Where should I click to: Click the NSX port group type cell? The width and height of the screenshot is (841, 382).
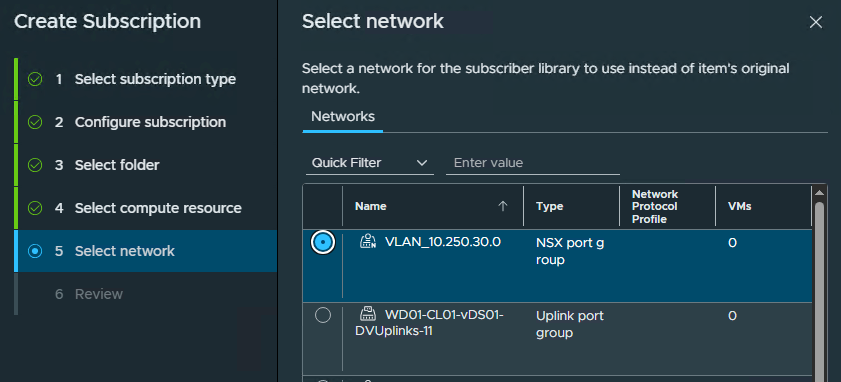[570, 251]
